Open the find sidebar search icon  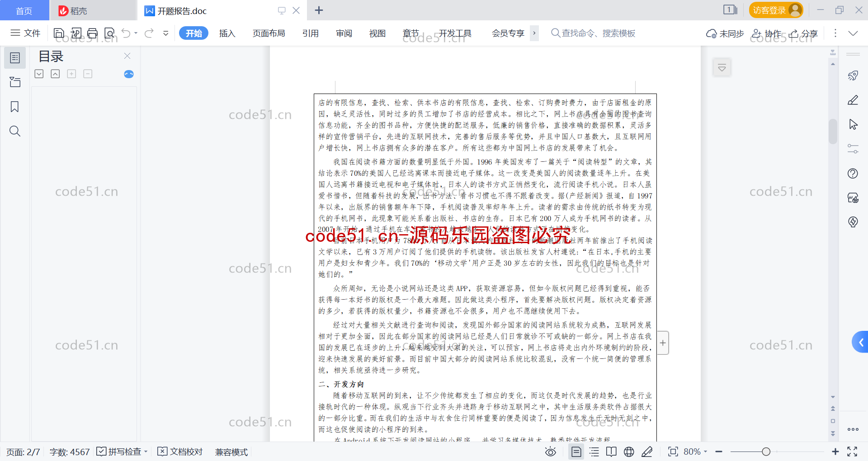click(x=15, y=131)
